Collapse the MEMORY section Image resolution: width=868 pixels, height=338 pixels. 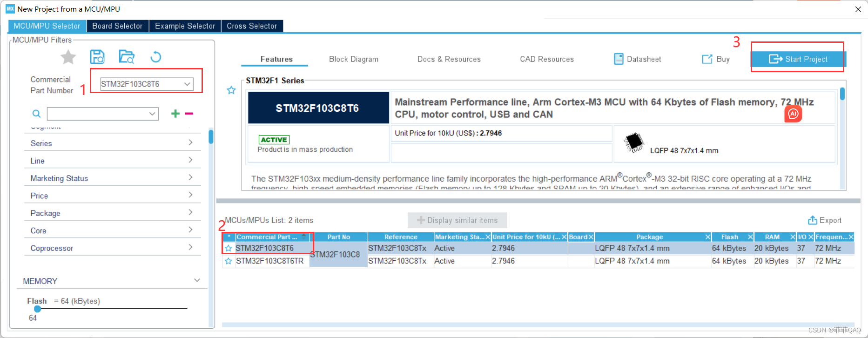point(197,280)
